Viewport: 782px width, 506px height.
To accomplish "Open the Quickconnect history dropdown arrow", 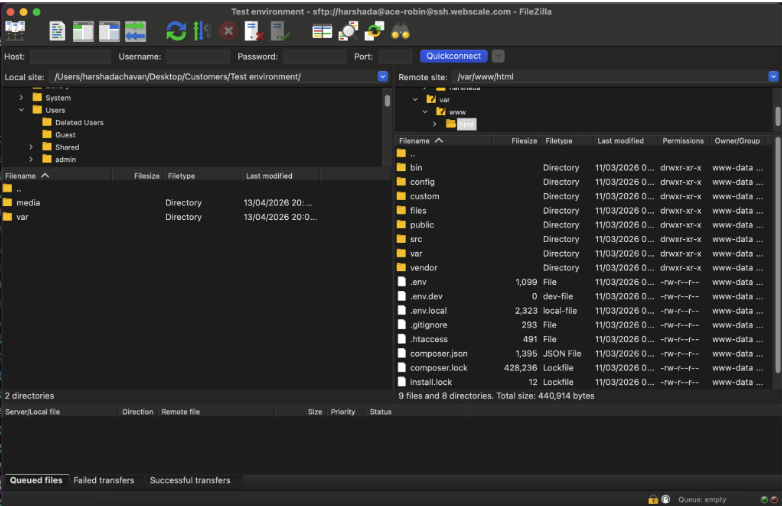I will pyautogui.click(x=498, y=56).
